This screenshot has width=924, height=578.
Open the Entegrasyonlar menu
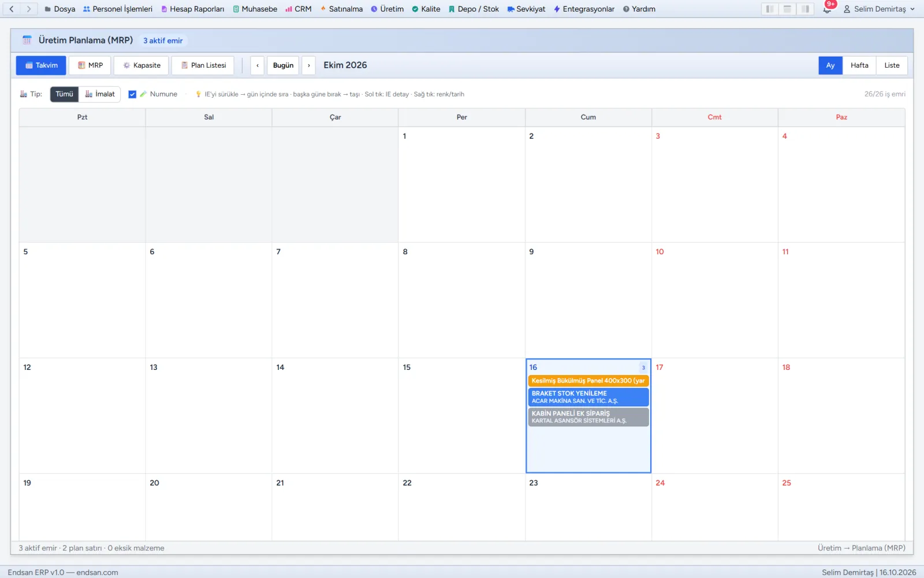(584, 9)
